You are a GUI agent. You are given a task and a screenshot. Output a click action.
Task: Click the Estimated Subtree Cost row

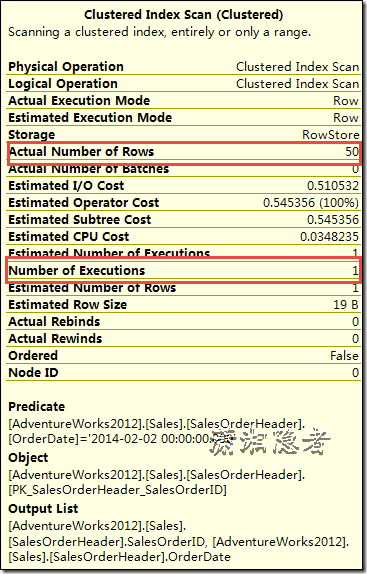(x=183, y=220)
